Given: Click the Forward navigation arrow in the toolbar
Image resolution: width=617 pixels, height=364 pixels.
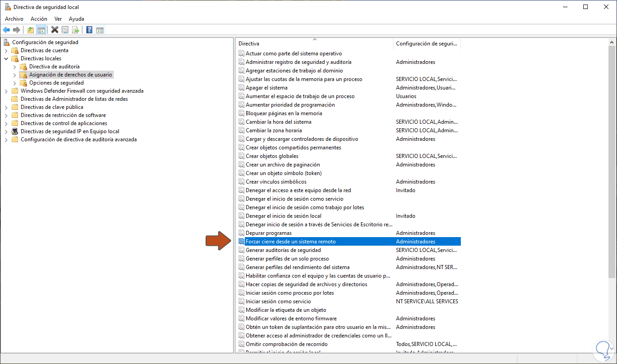Looking at the screenshot, I should click(x=17, y=30).
